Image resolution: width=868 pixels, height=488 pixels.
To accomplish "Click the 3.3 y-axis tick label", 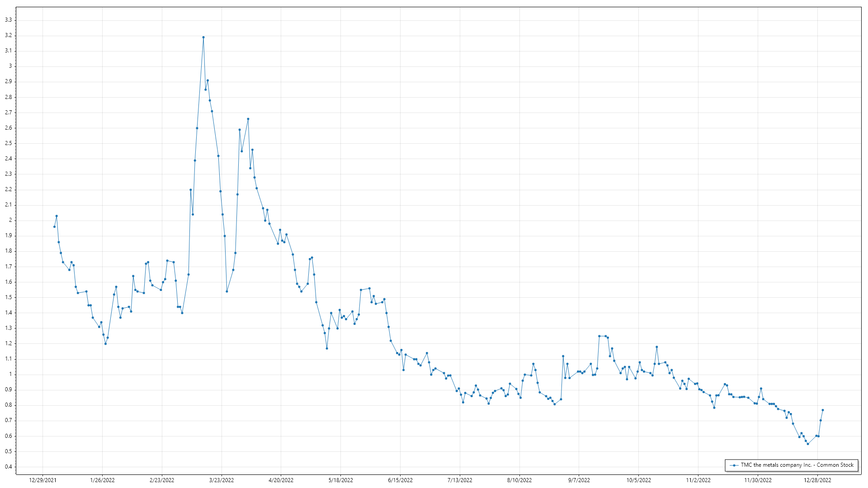I will (9, 20).
